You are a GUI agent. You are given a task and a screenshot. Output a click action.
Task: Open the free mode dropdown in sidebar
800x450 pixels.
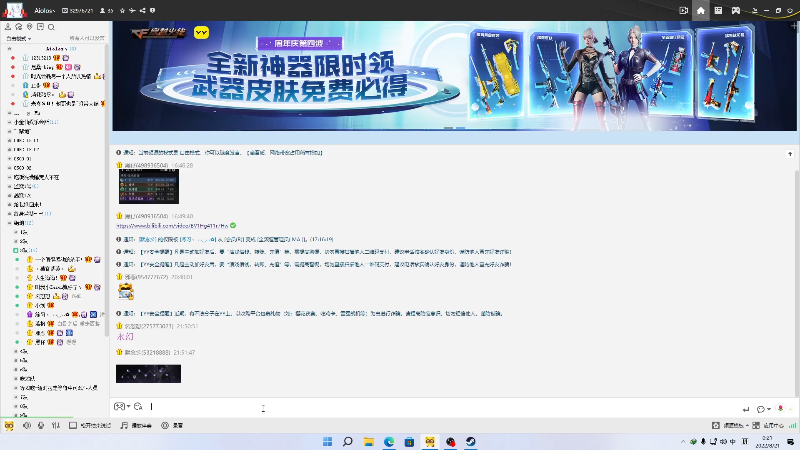[x=19, y=38]
